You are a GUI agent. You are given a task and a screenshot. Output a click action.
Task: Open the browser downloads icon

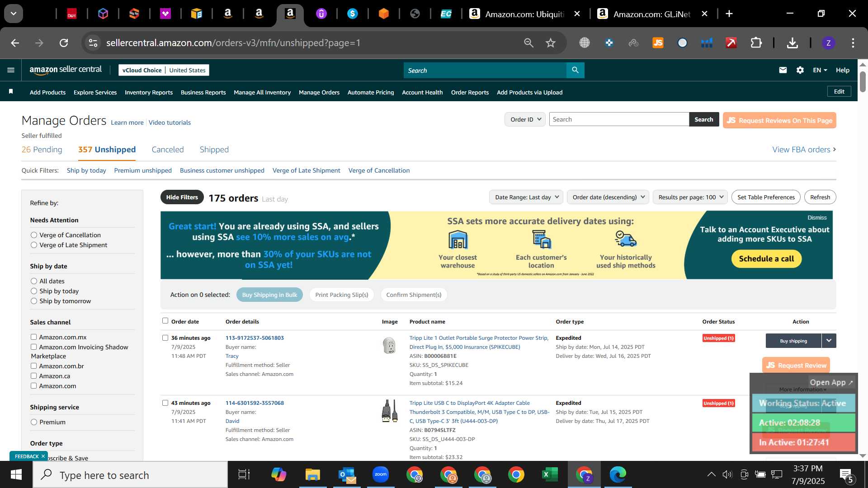(x=792, y=43)
